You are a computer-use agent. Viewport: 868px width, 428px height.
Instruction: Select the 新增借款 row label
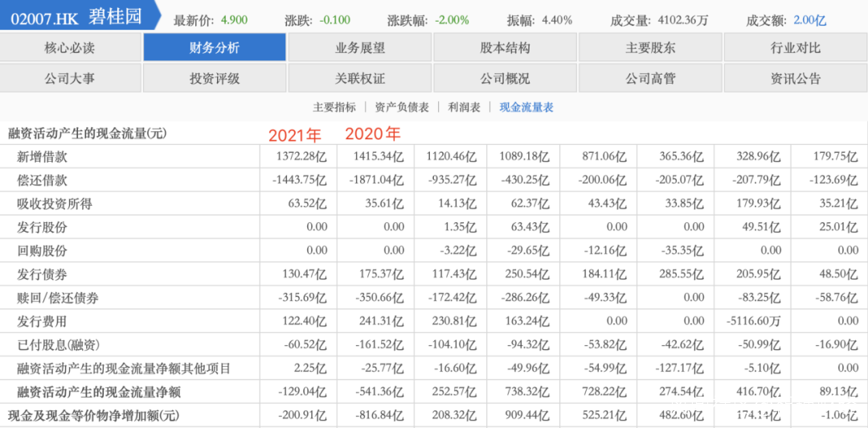(42, 157)
